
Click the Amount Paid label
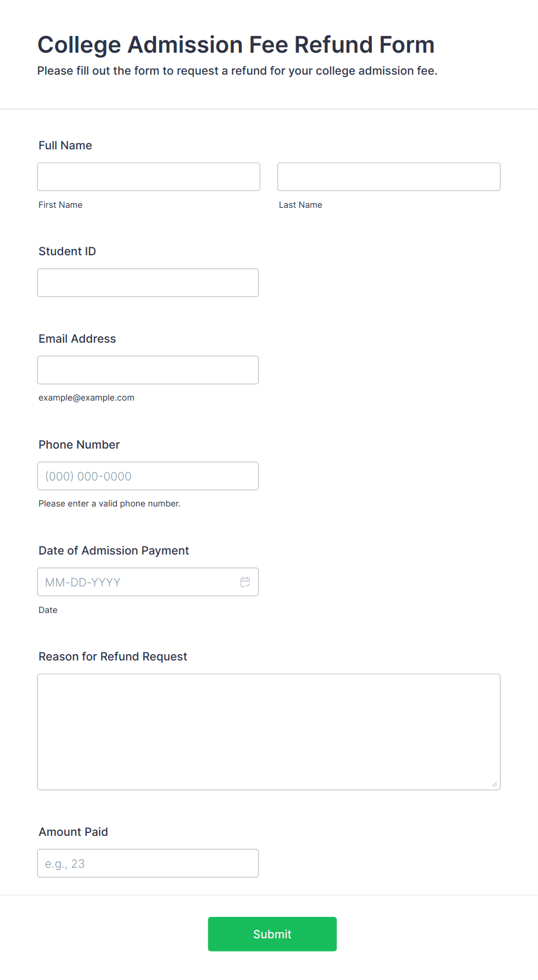point(73,832)
